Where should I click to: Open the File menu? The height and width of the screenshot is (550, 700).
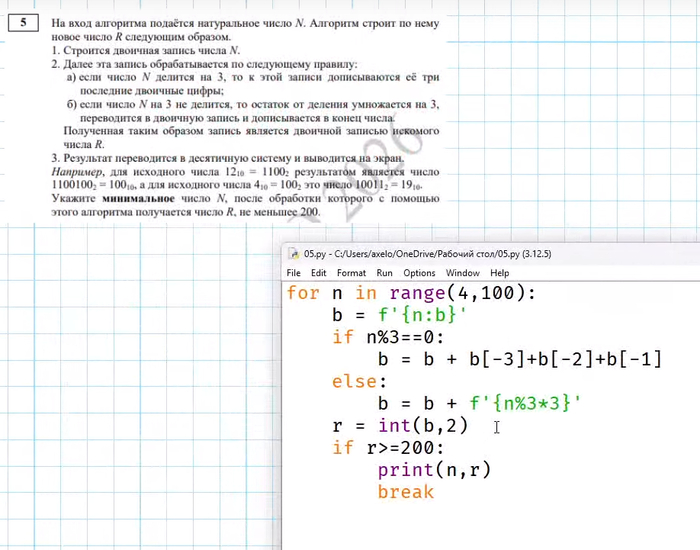294,273
